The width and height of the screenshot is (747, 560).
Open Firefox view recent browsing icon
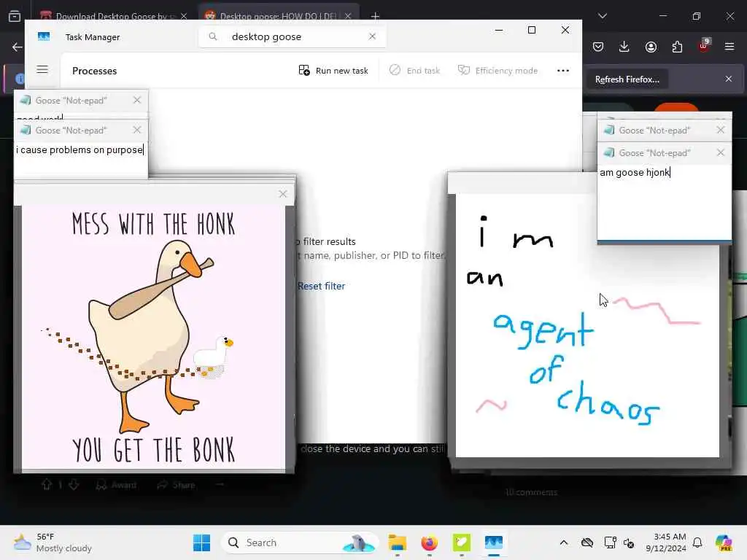point(15,16)
